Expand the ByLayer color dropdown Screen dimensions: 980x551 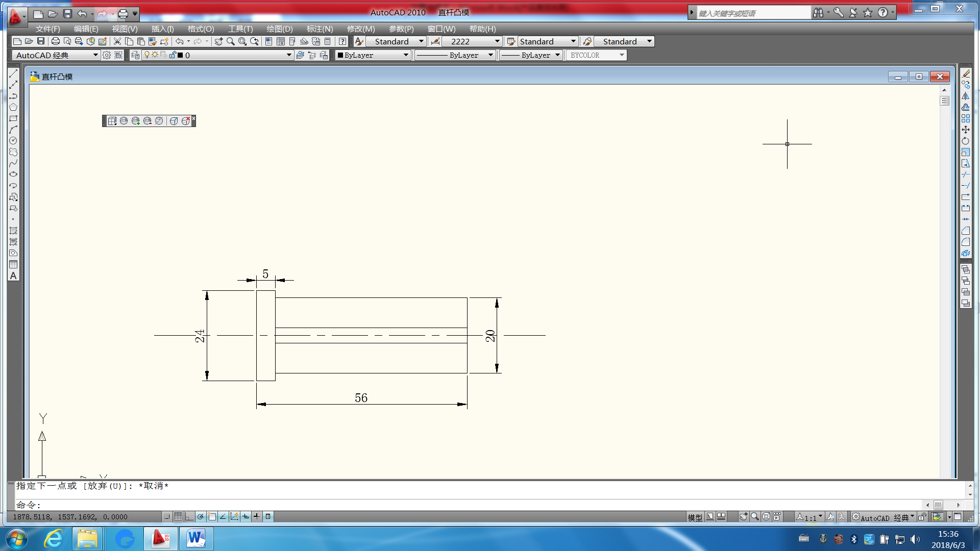(x=406, y=55)
